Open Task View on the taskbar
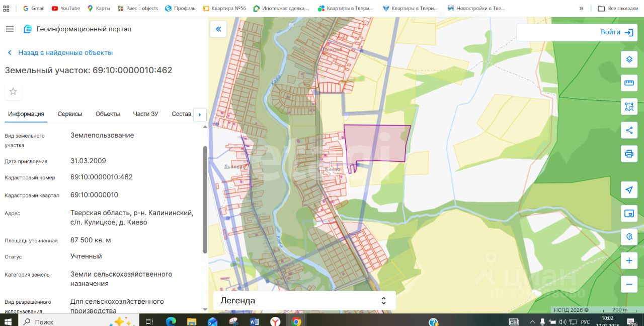 tap(149, 321)
